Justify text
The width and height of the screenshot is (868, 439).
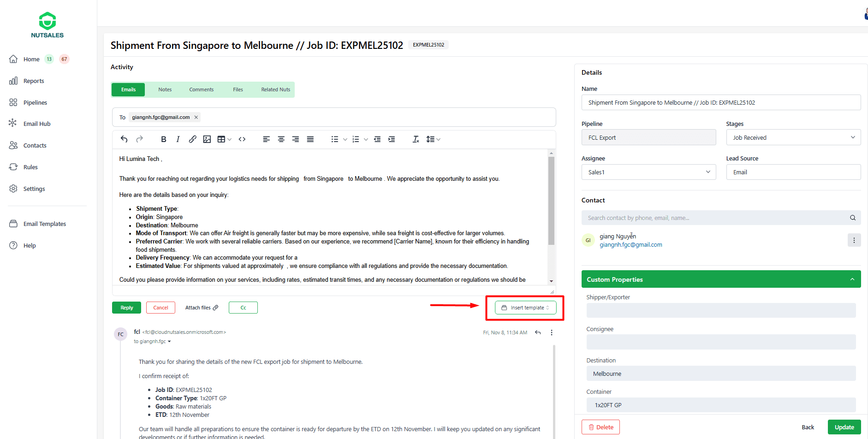click(x=310, y=139)
